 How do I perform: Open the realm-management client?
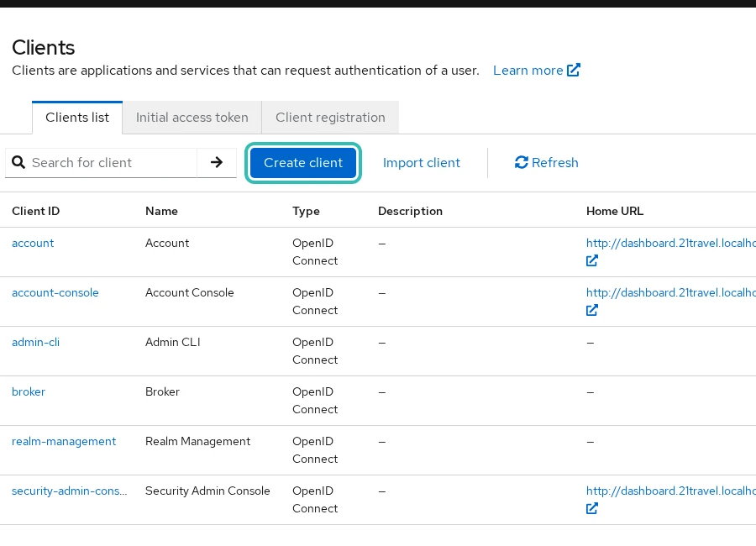click(x=64, y=441)
